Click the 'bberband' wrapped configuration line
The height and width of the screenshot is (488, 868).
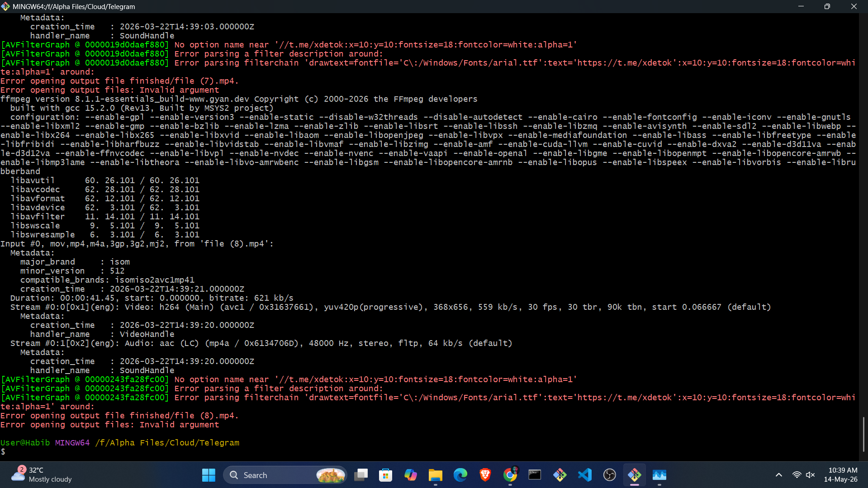coord(20,171)
